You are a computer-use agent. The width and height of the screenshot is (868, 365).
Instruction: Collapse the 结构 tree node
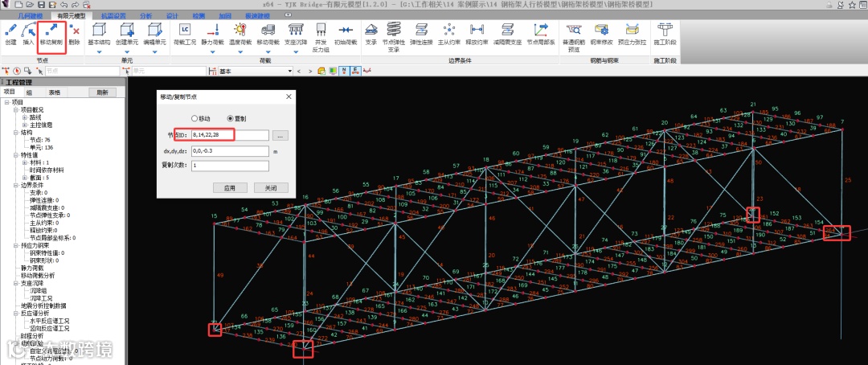click(x=16, y=133)
